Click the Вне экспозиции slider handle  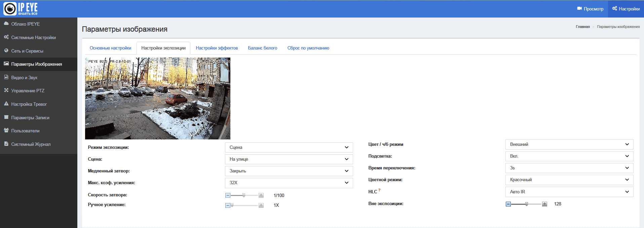[527, 204]
